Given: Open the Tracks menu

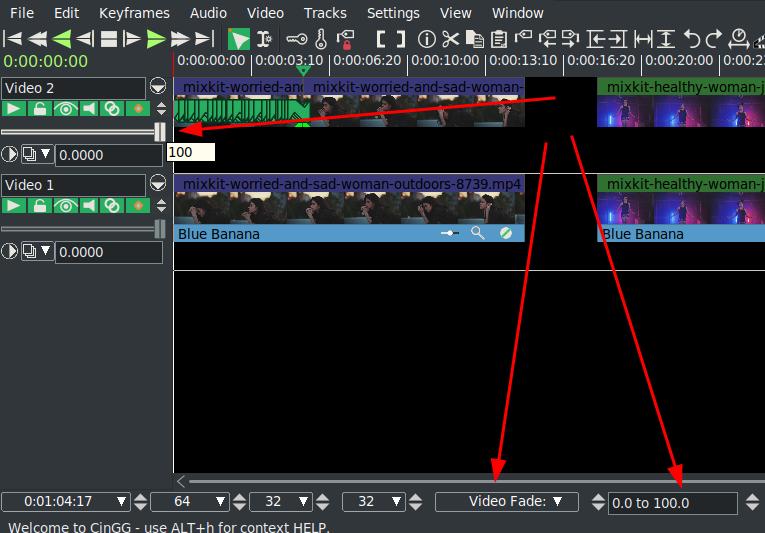Looking at the screenshot, I should click(x=325, y=13).
